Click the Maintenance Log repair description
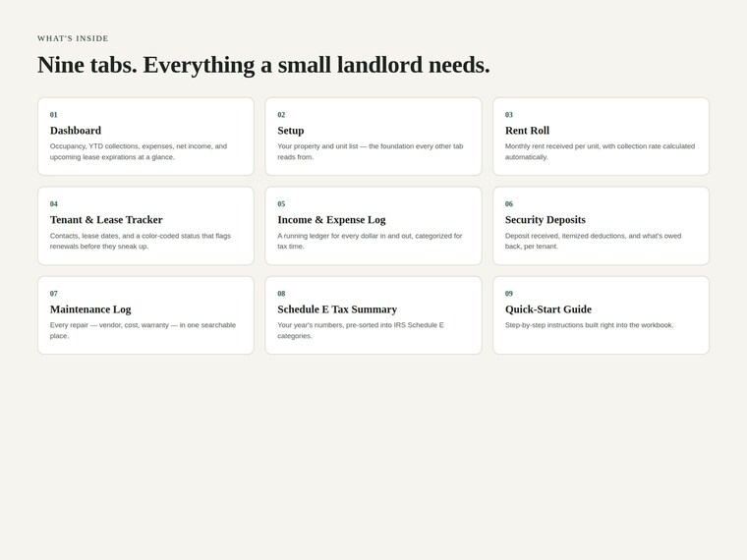Viewport: 747px width, 560px height. coord(143,330)
